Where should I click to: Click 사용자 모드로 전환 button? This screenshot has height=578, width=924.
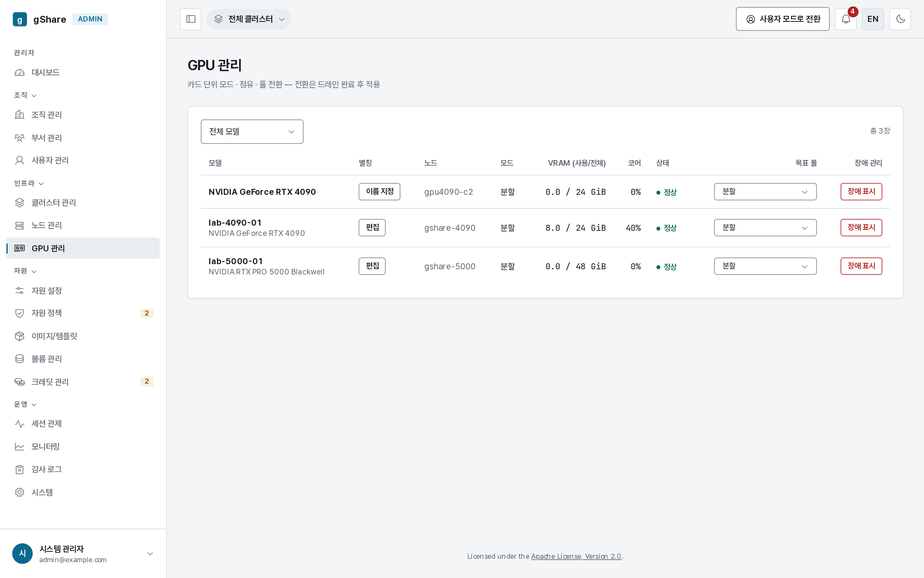[x=782, y=19]
